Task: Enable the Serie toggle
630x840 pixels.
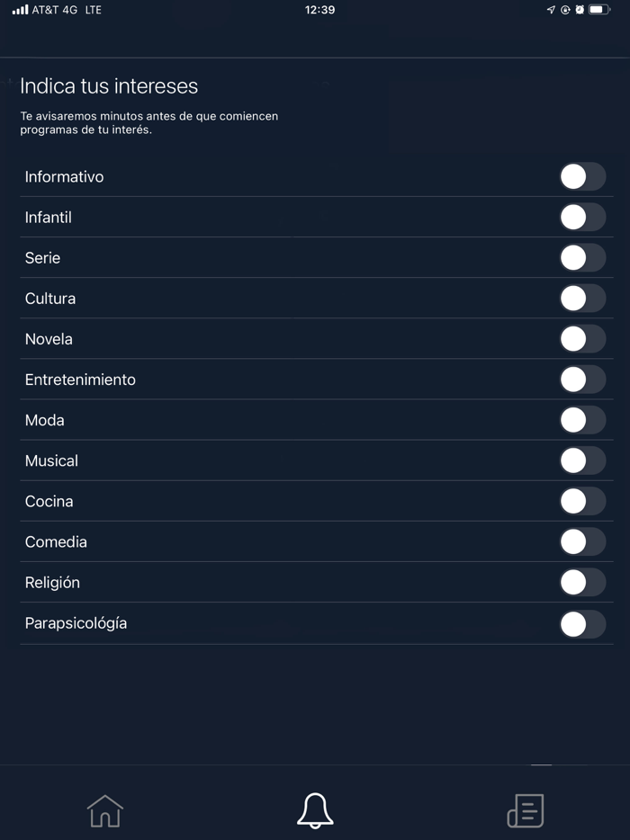Action: tap(583, 258)
